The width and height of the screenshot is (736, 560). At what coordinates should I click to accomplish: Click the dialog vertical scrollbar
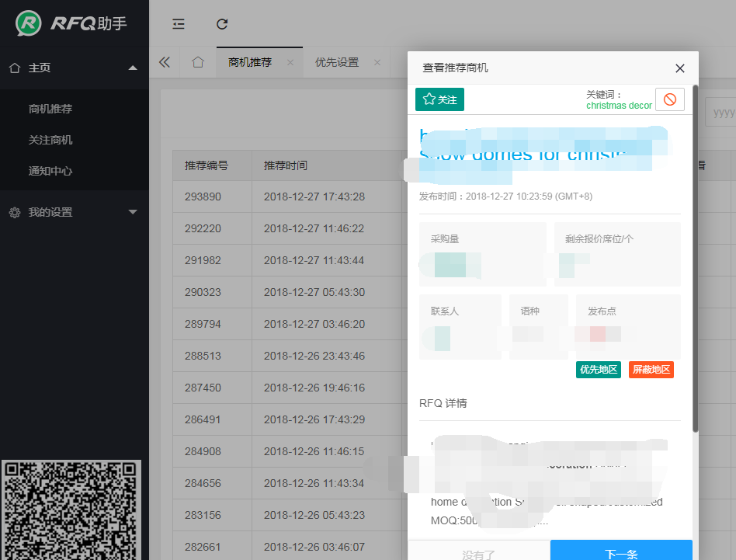696,256
